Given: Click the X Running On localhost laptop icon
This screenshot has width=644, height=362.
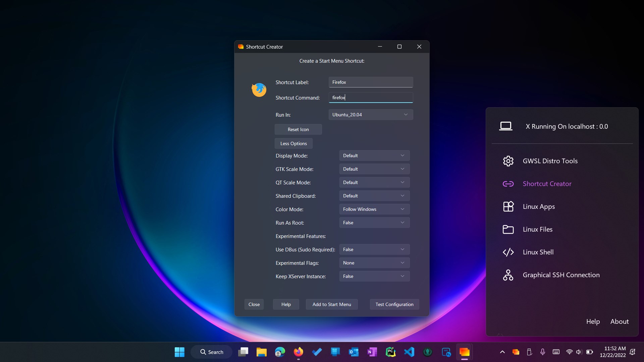Looking at the screenshot, I should pos(506,126).
